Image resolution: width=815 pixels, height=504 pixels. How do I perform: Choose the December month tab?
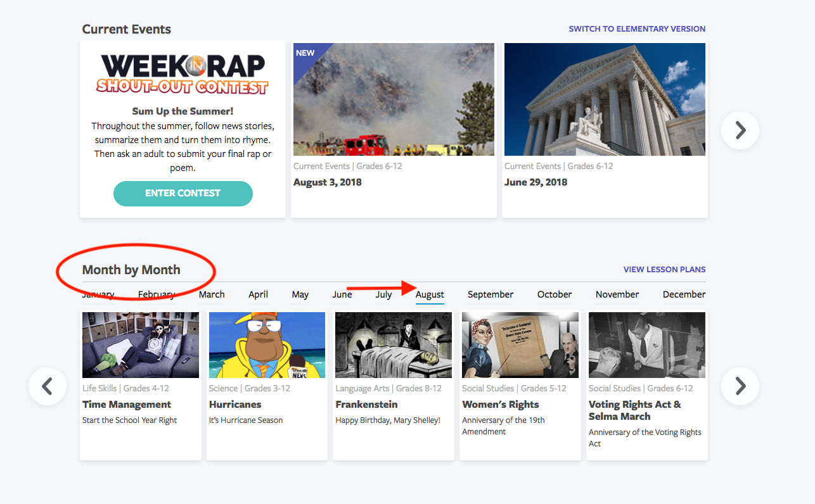pos(684,294)
